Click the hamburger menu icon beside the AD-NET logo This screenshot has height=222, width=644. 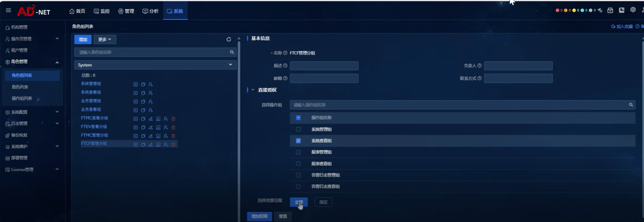[x=8, y=11]
